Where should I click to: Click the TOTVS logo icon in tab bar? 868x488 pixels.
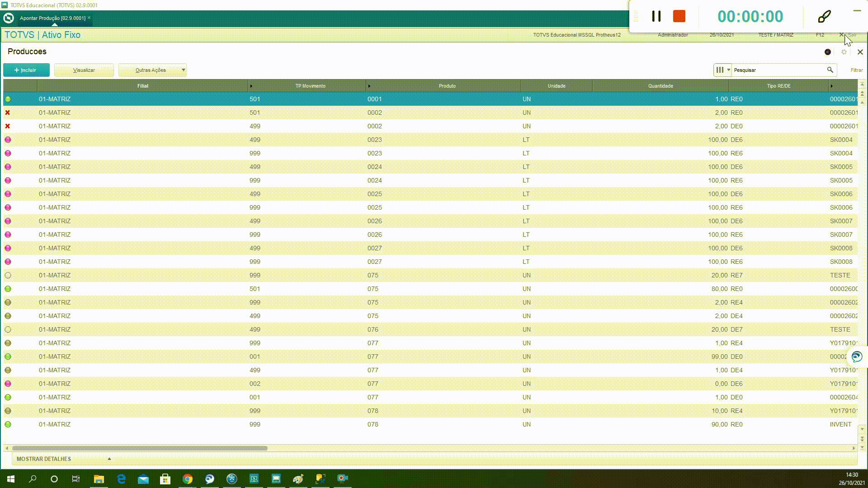pyautogui.click(x=9, y=18)
